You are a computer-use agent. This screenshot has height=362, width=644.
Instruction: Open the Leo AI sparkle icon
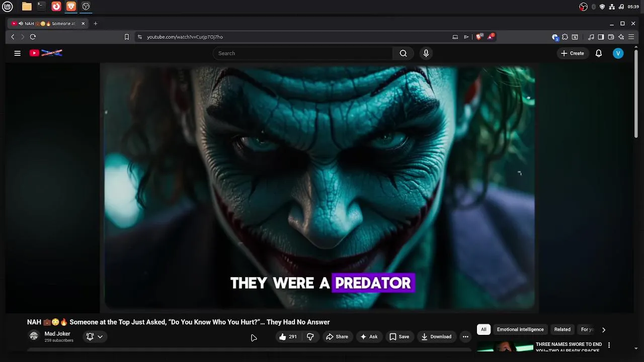coord(621,37)
